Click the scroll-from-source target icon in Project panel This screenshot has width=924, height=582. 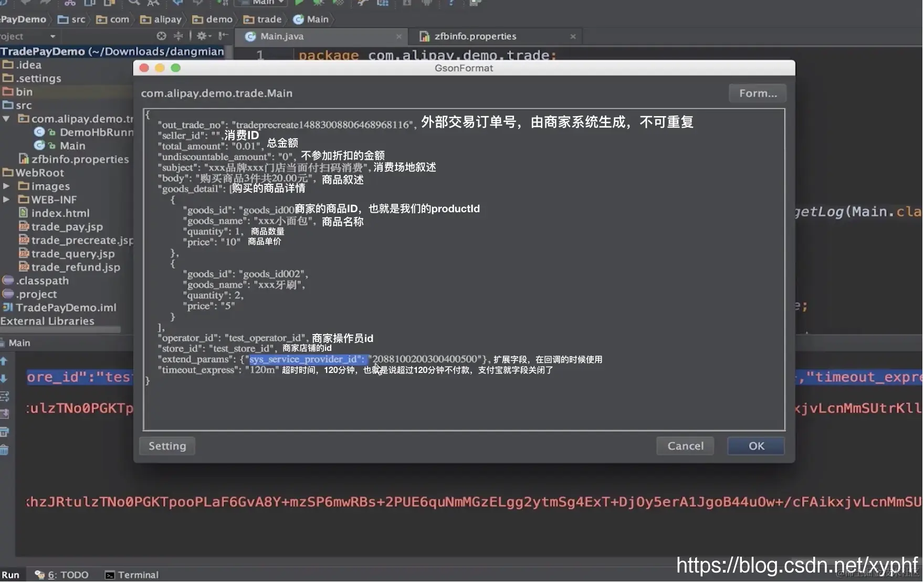162,36
